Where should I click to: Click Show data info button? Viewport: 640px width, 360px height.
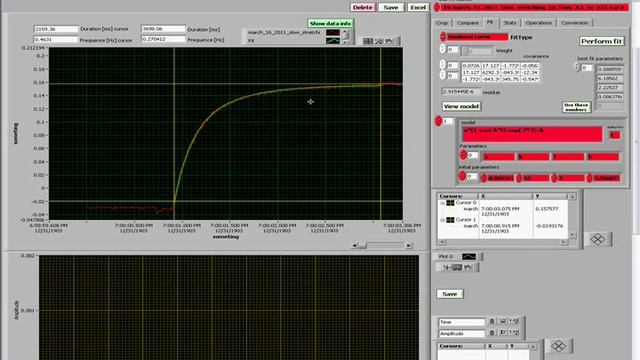[x=330, y=23]
